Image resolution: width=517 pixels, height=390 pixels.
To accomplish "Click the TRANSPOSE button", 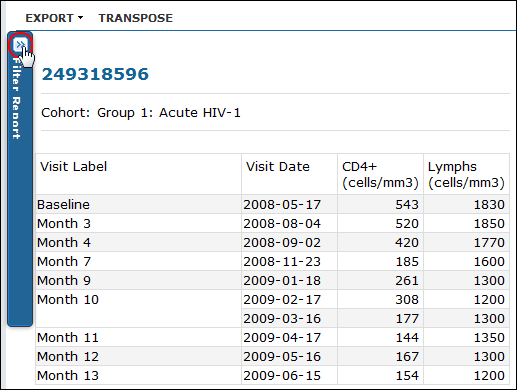I will 136,18.
